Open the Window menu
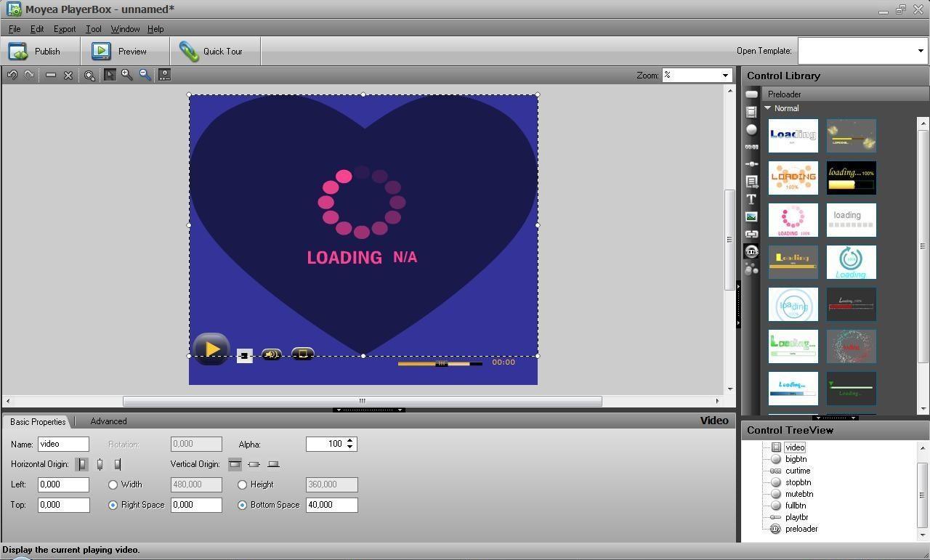Image resolution: width=930 pixels, height=560 pixels. tap(125, 29)
